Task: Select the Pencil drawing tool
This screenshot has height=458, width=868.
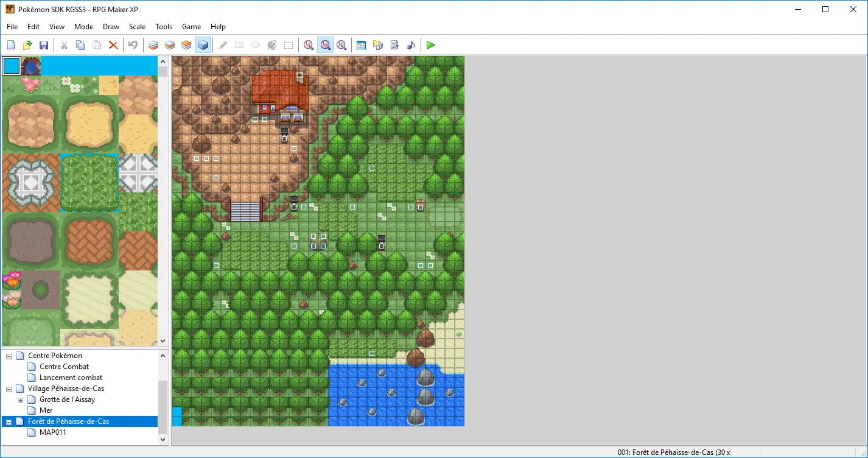Action: [x=223, y=44]
